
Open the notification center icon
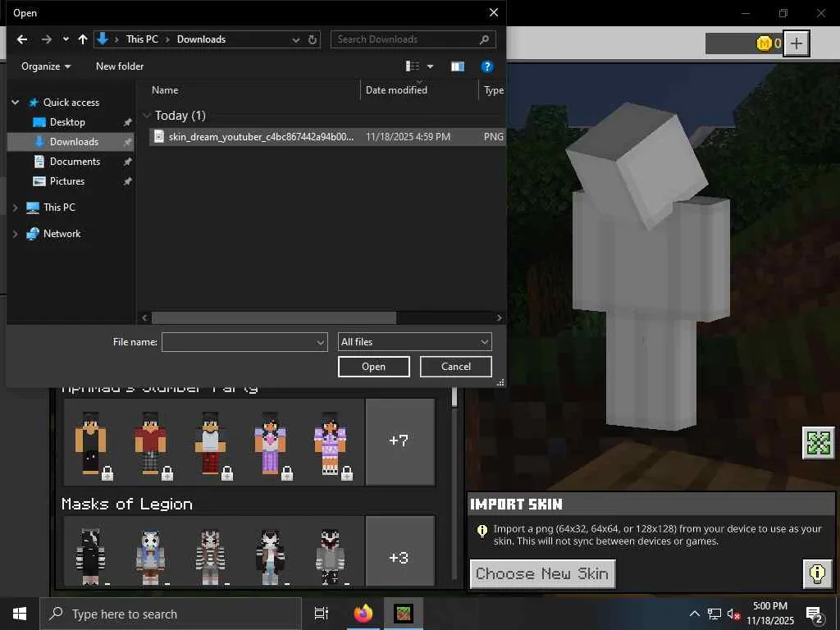(x=815, y=614)
